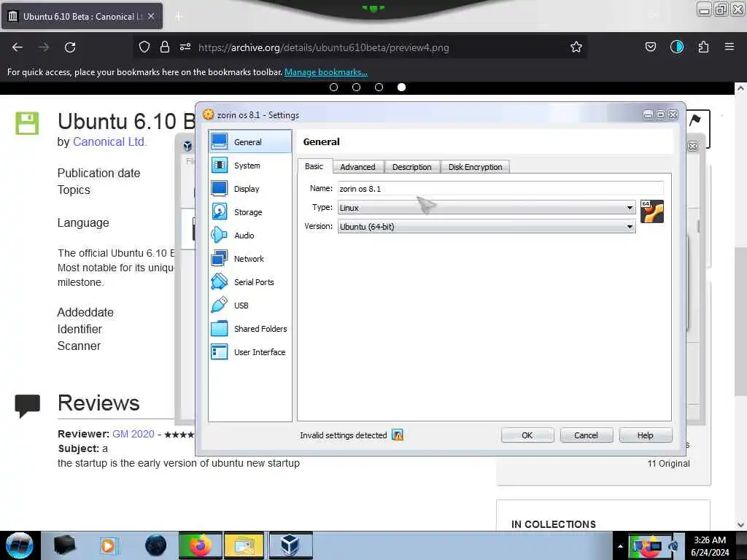This screenshot has width=747, height=560.
Task: Switch to the Basic tab
Action: pos(314,166)
